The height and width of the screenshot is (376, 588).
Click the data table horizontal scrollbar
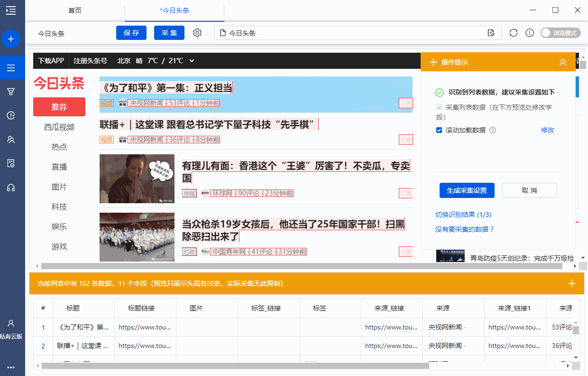(x=235, y=366)
